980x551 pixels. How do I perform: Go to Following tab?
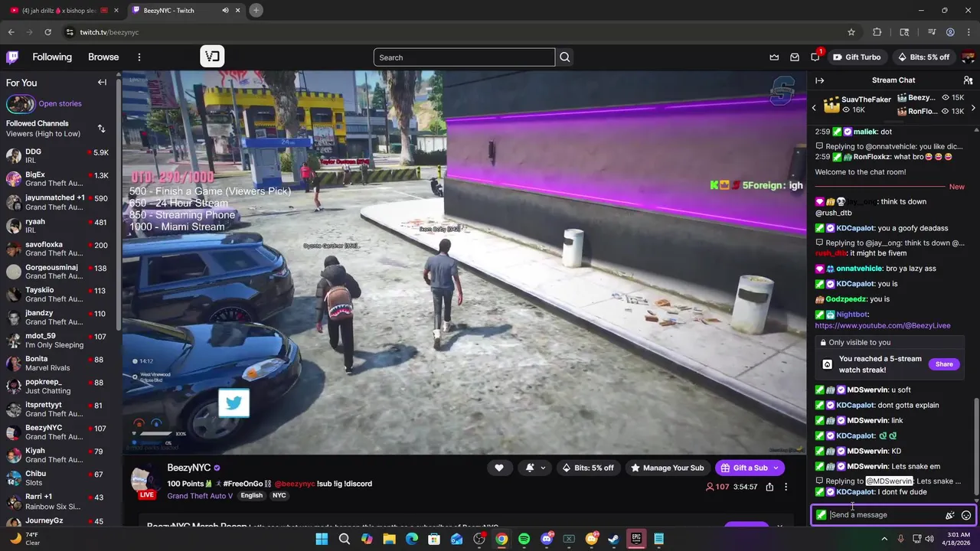pos(52,57)
